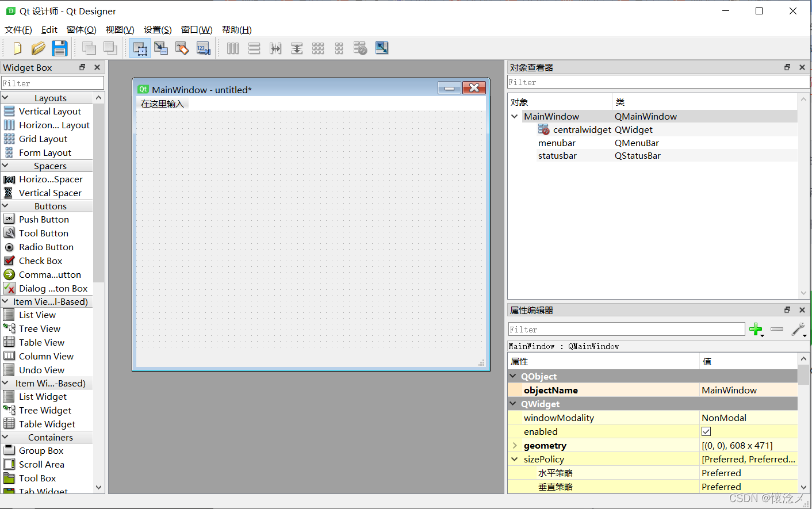Select the Edit Tab Order mode icon
This screenshot has height=509, width=812.
tap(204, 48)
